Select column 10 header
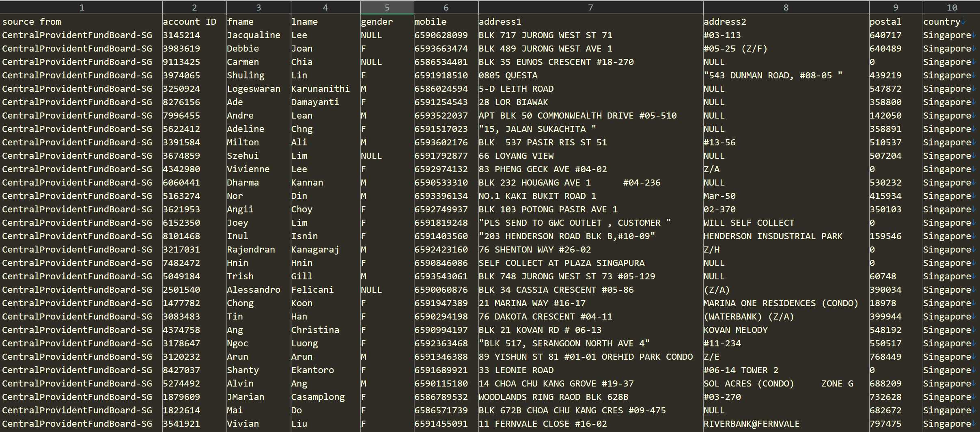 [x=951, y=7]
